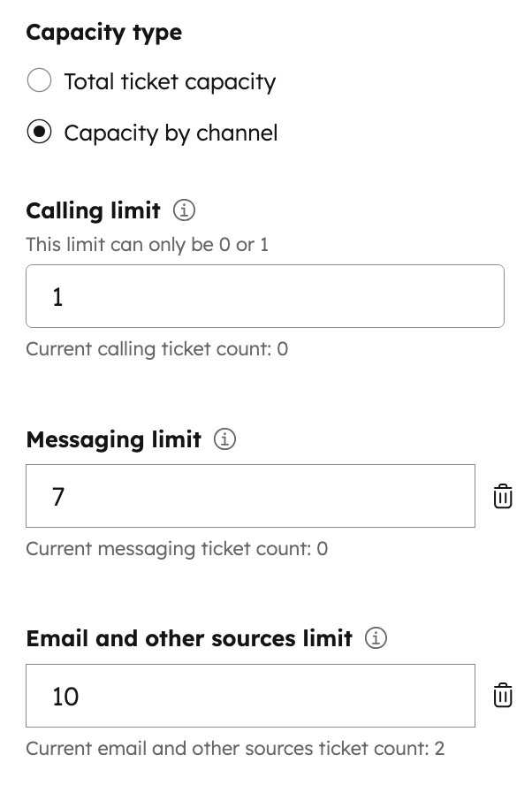Click the Capacity by channel radio circle
The width and height of the screenshot is (532, 808).
click(x=39, y=133)
